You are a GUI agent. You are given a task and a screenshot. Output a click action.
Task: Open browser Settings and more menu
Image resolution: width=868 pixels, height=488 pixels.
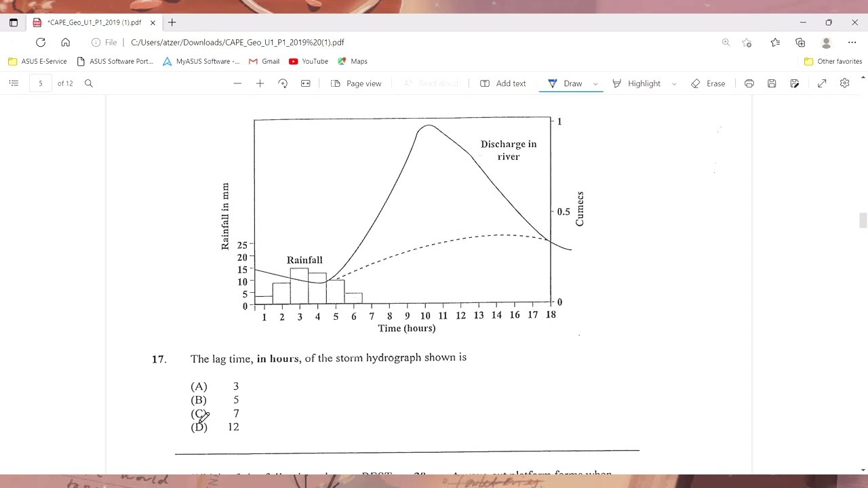click(852, 42)
